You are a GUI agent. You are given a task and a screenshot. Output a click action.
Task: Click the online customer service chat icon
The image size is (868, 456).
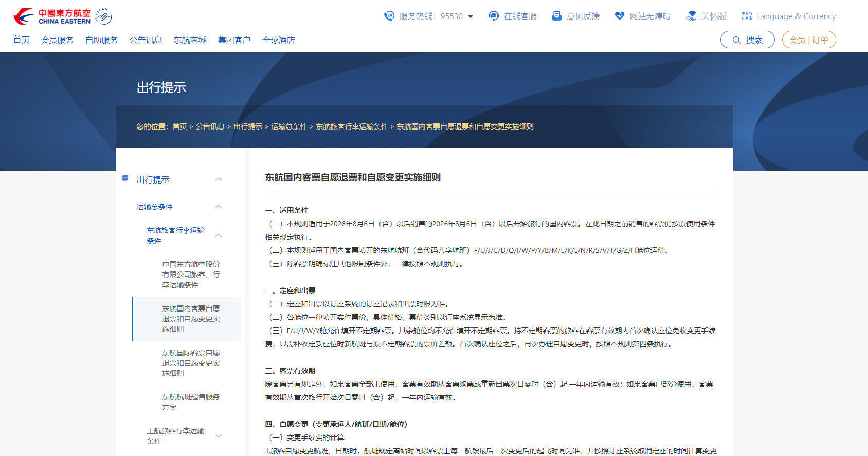[x=493, y=16]
